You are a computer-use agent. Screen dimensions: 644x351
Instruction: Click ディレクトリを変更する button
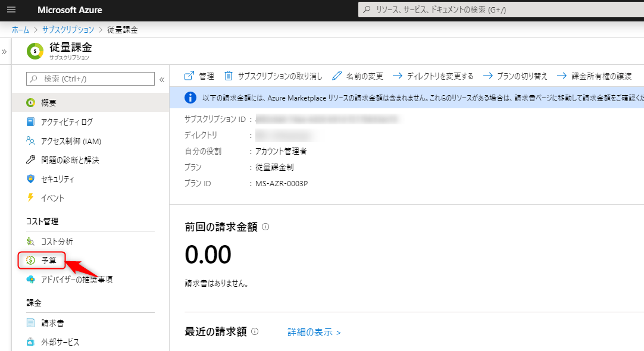pos(433,76)
